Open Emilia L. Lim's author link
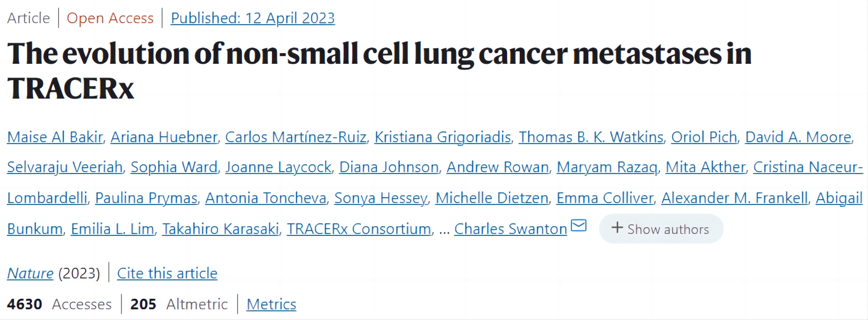Image resolution: width=868 pixels, height=320 pixels. tap(112, 229)
